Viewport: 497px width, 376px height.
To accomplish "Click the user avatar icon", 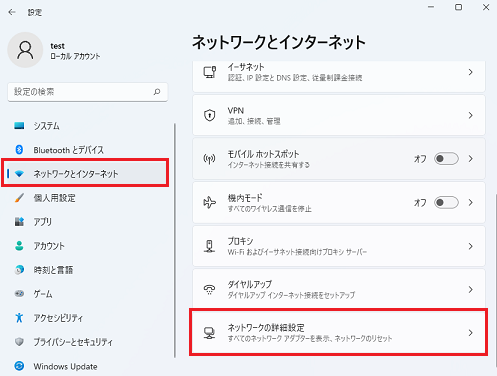I will coord(25,50).
